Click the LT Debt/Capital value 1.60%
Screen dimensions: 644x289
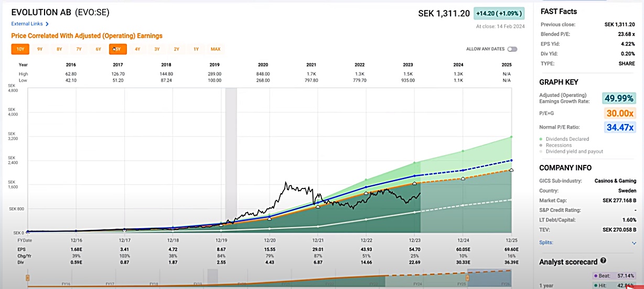[x=629, y=220]
